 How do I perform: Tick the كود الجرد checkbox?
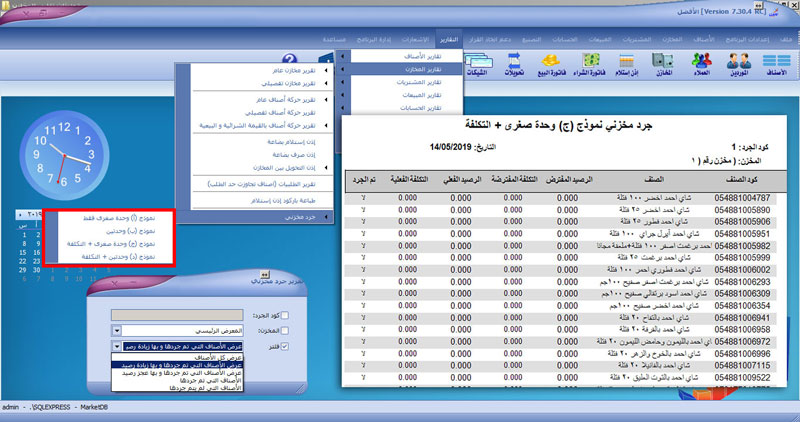click(x=285, y=315)
